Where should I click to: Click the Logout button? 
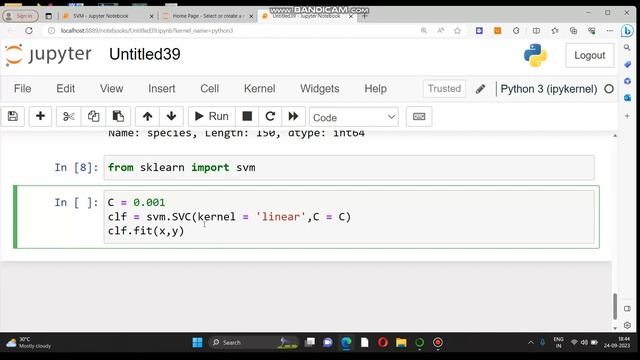coord(589,55)
